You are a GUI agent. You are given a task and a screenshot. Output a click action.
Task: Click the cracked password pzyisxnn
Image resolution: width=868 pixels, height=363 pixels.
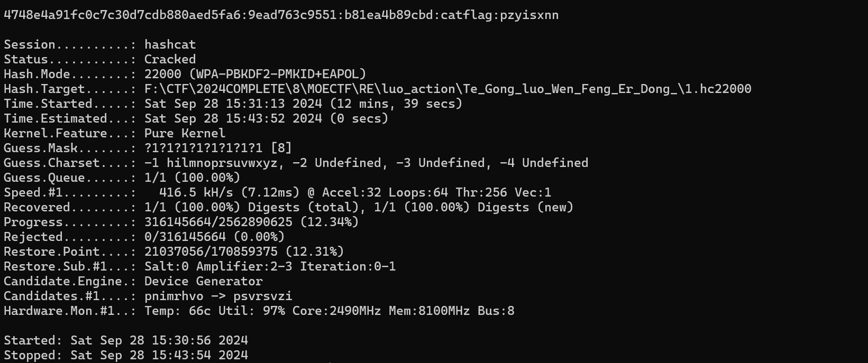[x=529, y=15]
